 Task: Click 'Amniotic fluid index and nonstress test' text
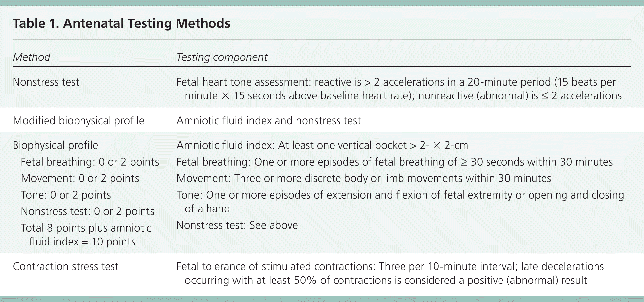coord(269,121)
